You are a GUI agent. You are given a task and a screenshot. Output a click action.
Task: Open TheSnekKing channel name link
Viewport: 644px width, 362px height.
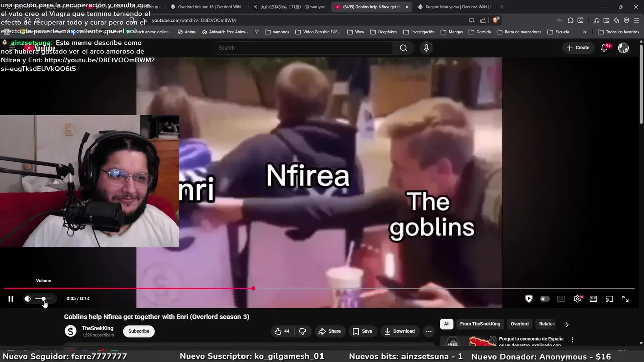coord(97,328)
